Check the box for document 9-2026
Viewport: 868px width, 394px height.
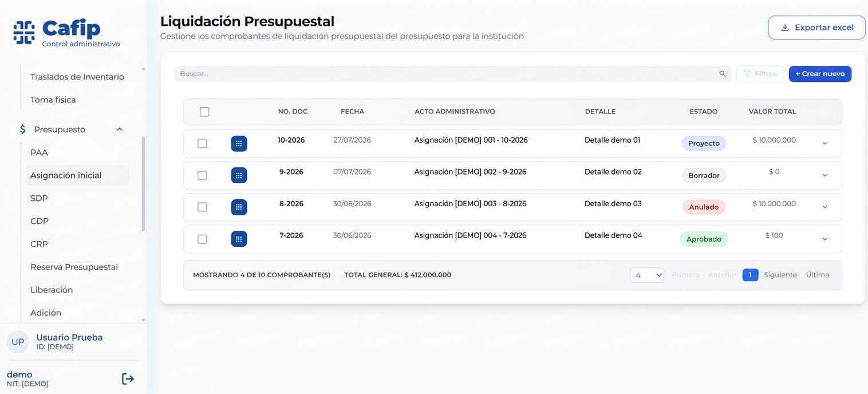click(202, 175)
